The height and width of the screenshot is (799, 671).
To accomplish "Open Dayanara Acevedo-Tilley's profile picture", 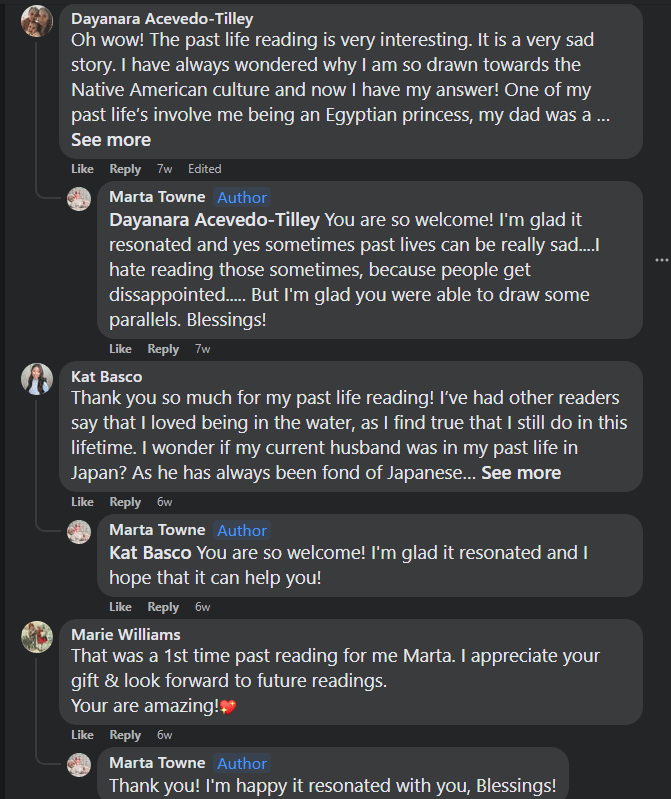I will tap(37, 21).
